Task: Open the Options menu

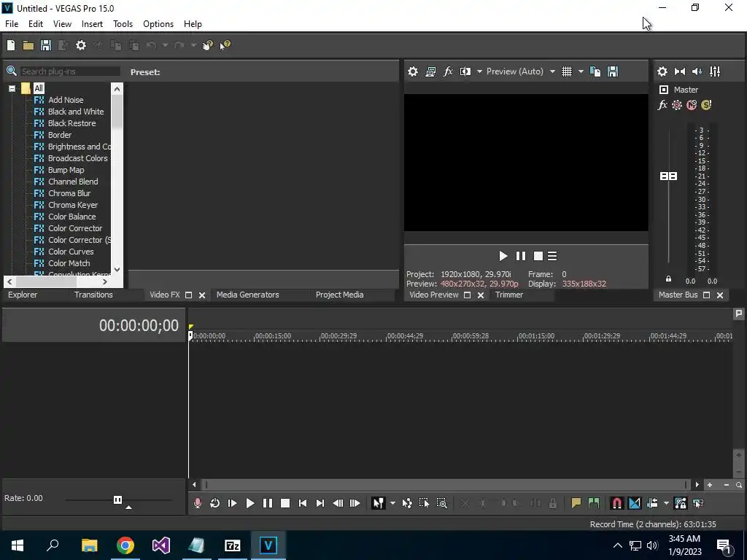Action: 158,24
